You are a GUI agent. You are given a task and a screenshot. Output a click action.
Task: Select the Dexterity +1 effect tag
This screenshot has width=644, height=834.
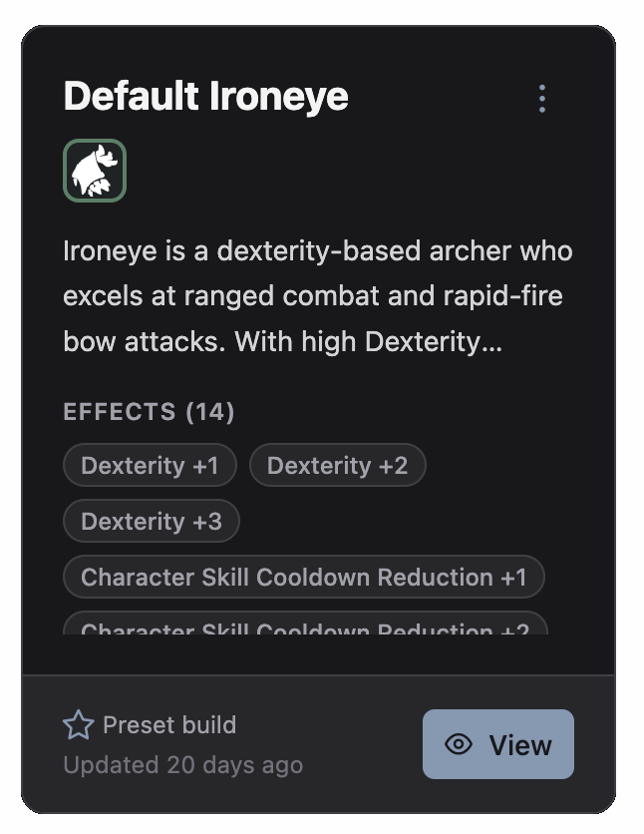[x=150, y=465]
